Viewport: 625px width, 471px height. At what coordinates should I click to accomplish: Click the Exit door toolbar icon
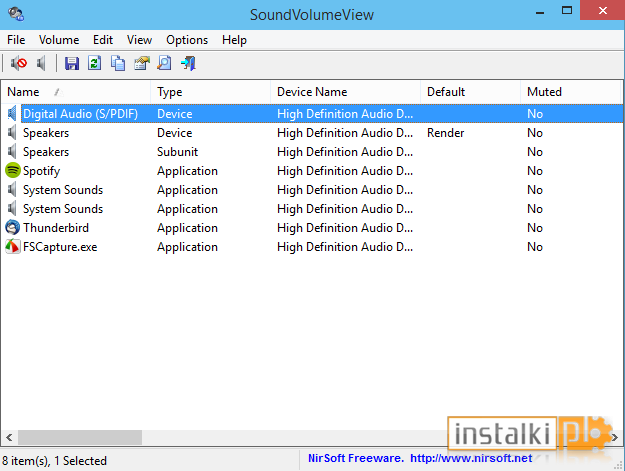188,63
